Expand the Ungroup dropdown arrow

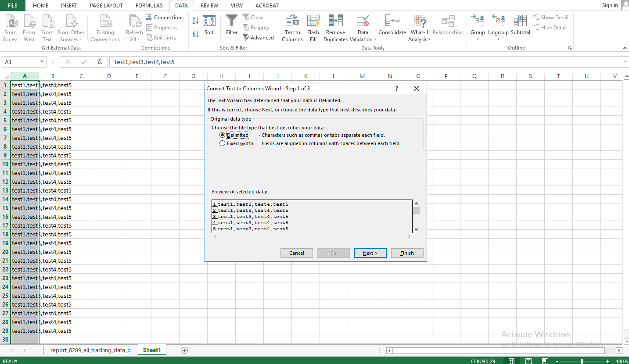coord(498,39)
